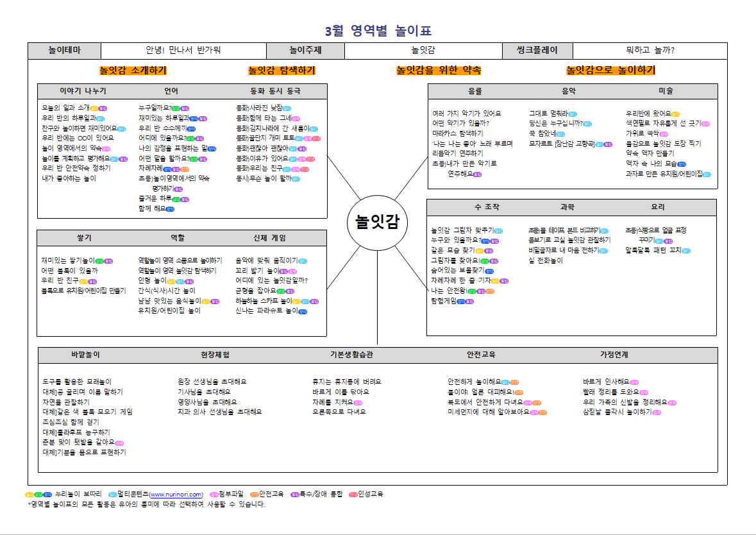Select the activity '우리 반 안전약속 정하기'
756x535 pixels.
76,168
